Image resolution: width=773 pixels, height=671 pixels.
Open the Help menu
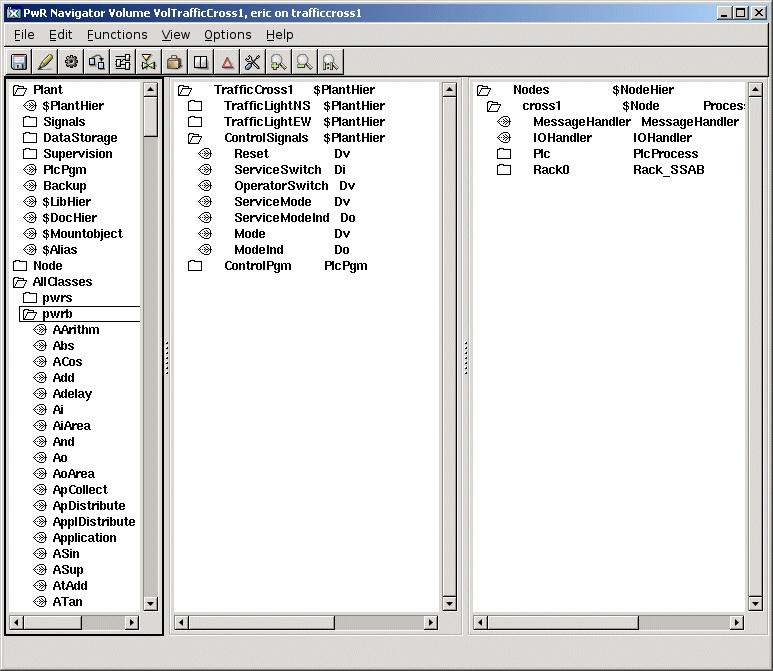pos(280,35)
